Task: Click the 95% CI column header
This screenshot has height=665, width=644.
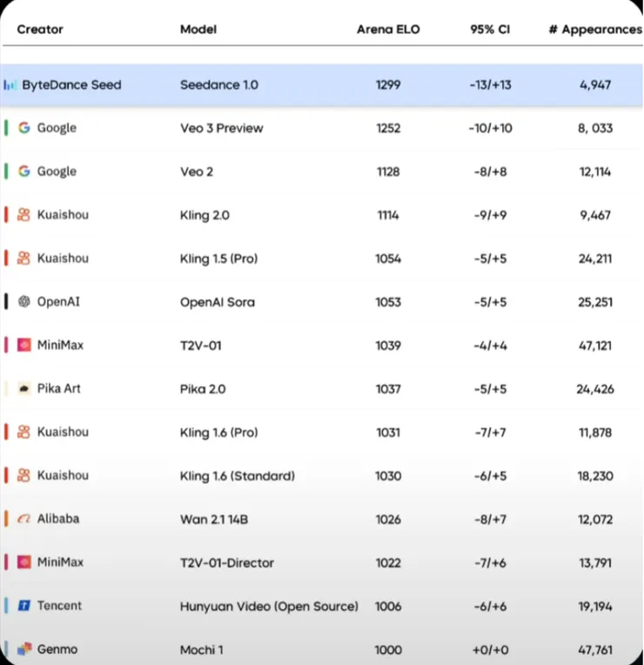Action: pyautogui.click(x=490, y=30)
